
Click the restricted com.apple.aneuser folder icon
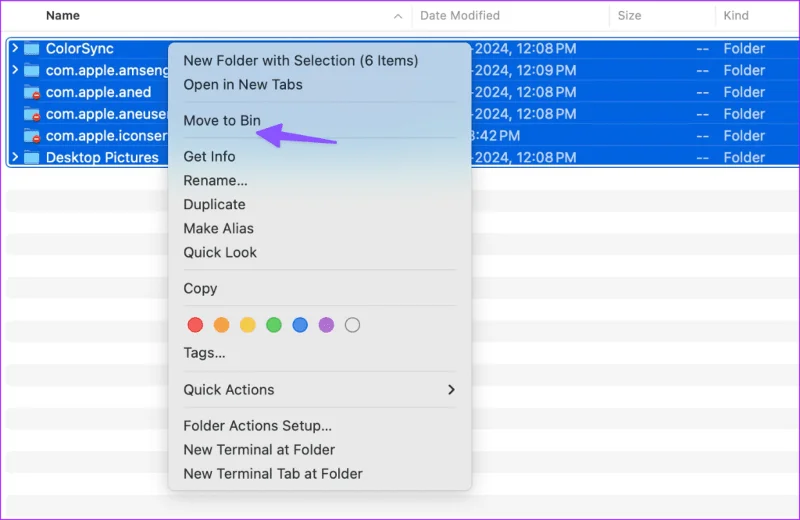[x=32, y=114]
